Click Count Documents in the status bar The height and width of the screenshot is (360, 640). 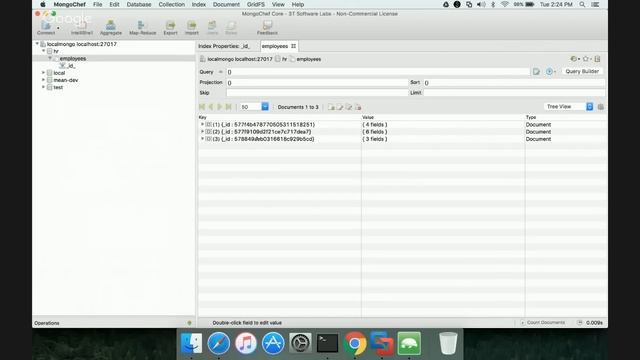pyautogui.click(x=543, y=322)
